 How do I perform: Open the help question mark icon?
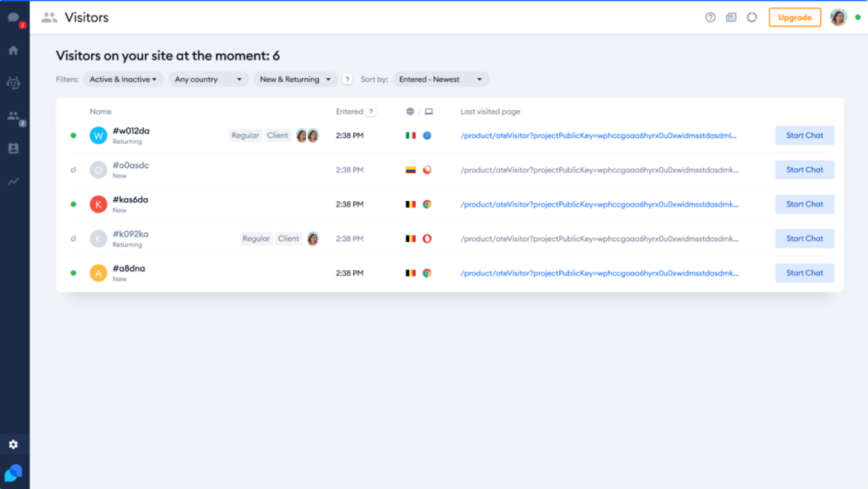coord(711,17)
